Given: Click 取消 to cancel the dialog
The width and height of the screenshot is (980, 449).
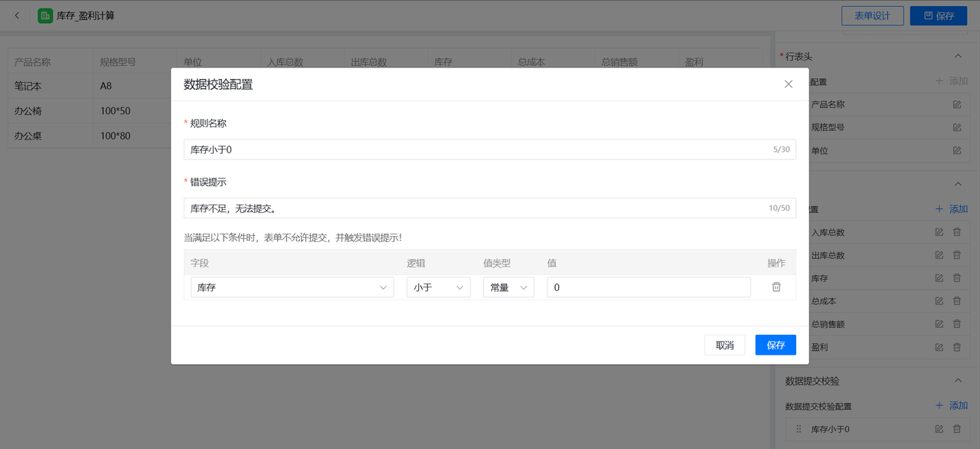Looking at the screenshot, I should [x=724, y=345].
